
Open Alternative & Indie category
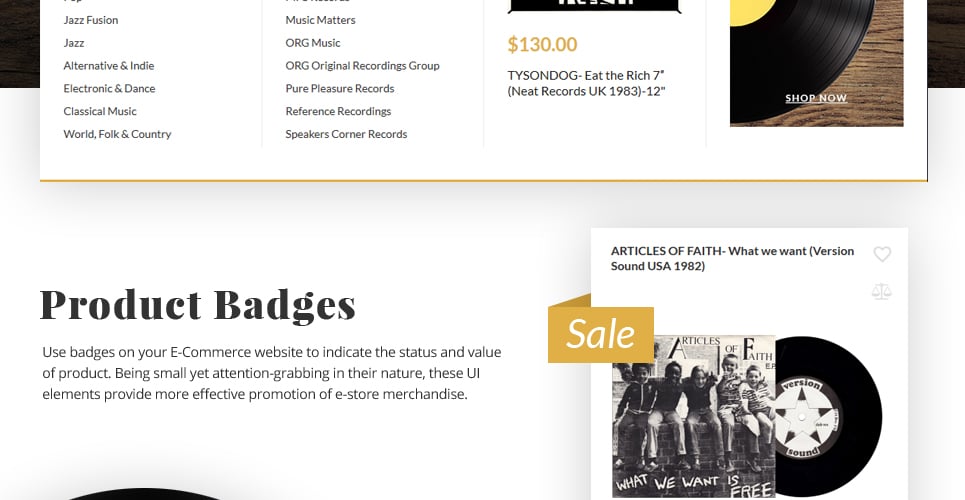[x=108, y=65]
